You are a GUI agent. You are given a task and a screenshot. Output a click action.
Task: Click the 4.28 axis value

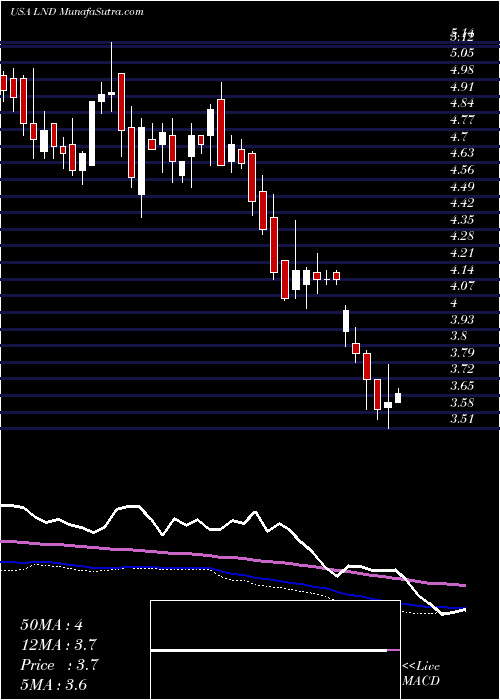click(x=462, y=236)
